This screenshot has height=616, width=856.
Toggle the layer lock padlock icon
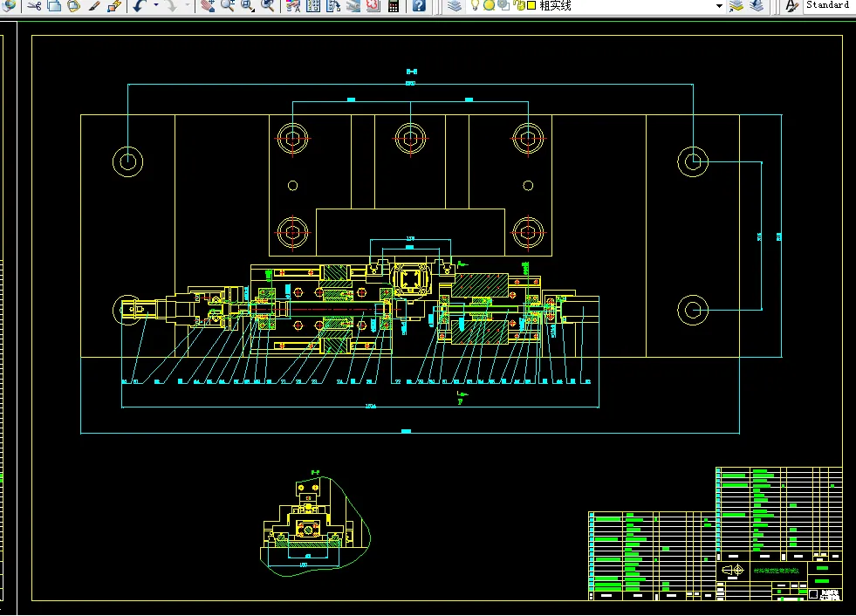tap(518, 5)
